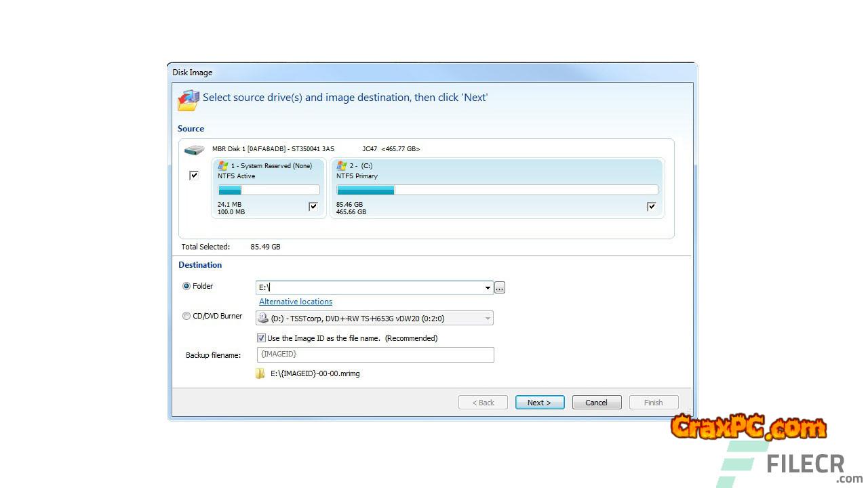The height and width of the screenshot is (488, 868).
Task: Click the System Reserved partition usage bar
Action: point(269,190)
